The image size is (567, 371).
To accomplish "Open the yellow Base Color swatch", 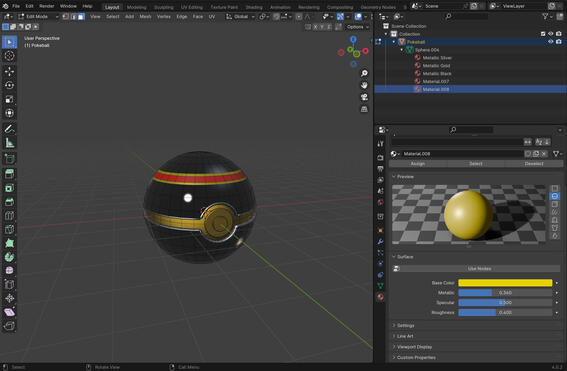I will [x=505, y=283].
